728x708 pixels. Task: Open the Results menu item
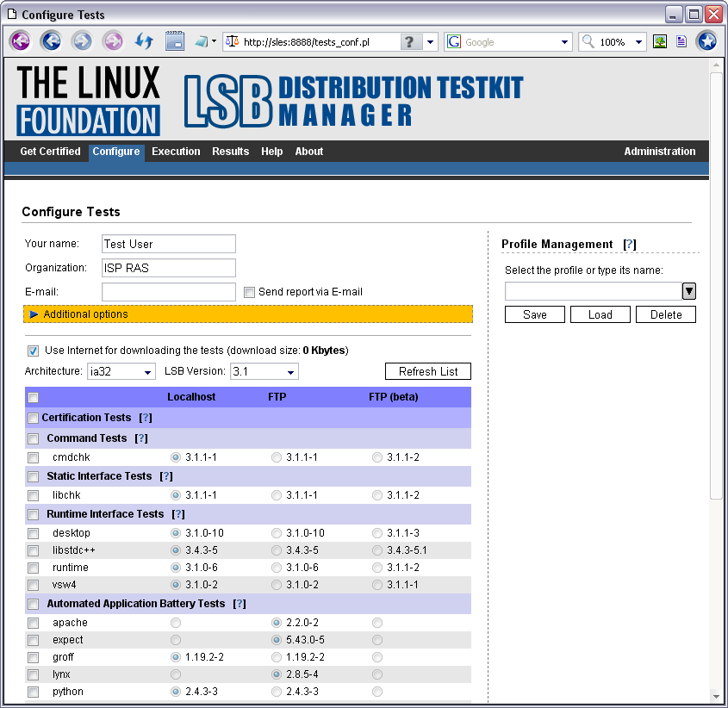pyautogui.click(x=230, y=152)
